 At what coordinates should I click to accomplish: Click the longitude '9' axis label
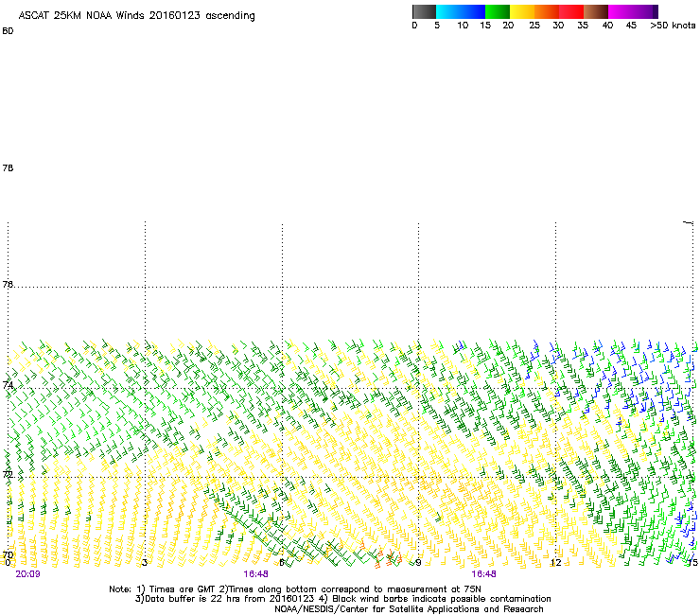click(x=418, y=563)
